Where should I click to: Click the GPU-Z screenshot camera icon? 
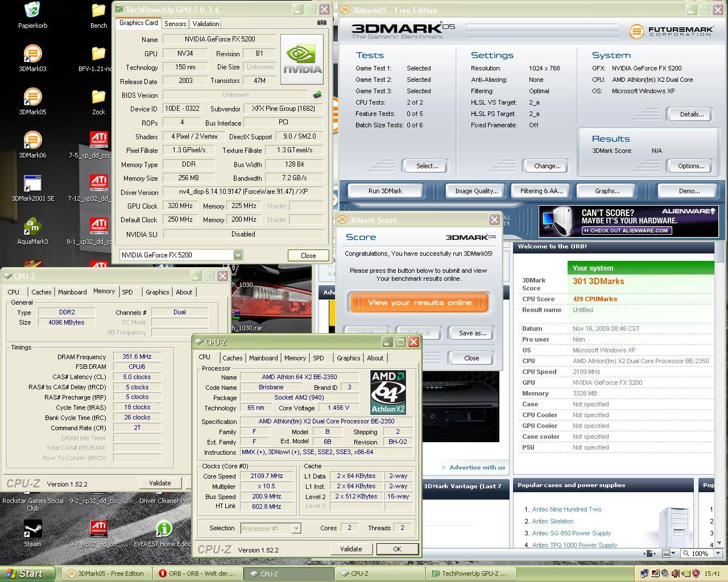[322, 23]
